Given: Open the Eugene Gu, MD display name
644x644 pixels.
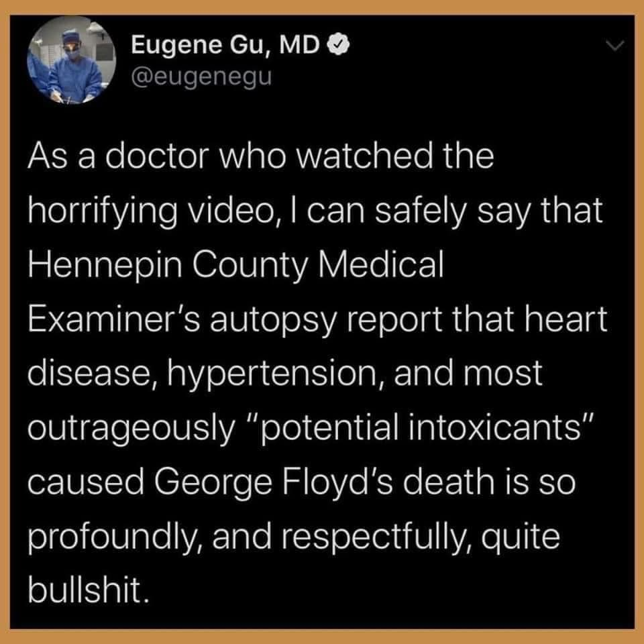Looking at the screenshot, I should point(225,46).
